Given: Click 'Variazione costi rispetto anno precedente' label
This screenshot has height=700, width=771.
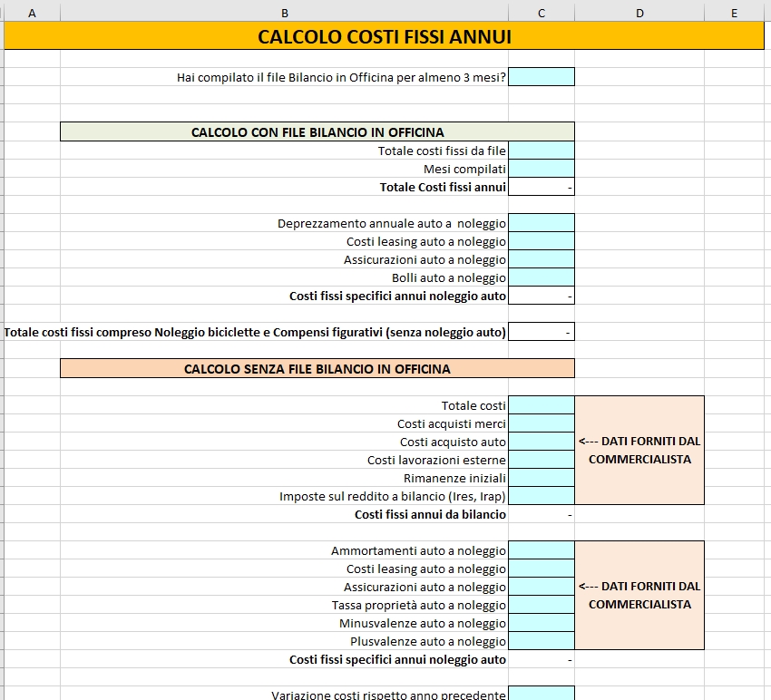Looking at the screenshot, I should click(388, 695).
